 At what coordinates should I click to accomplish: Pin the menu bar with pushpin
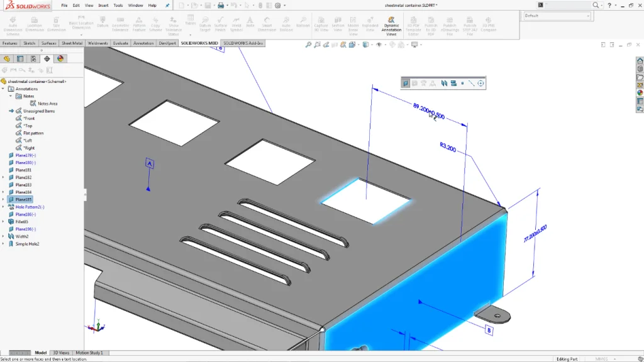pos(167,5)
